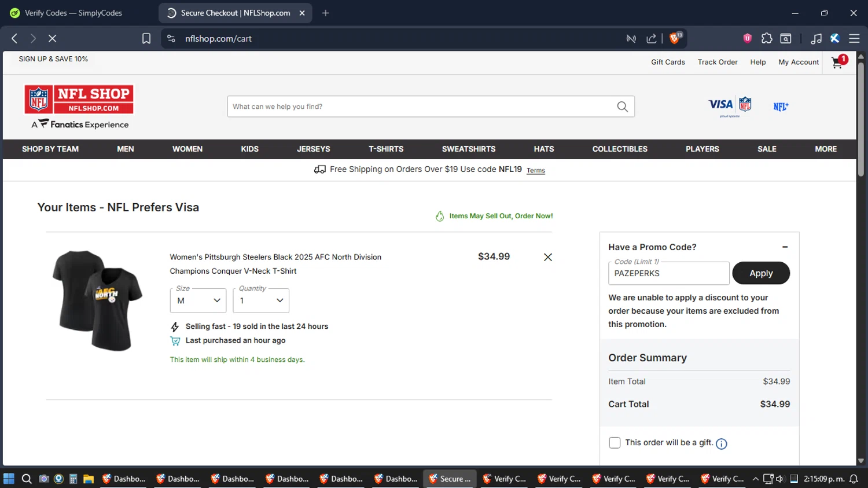Viewport: 868px width, 488px height.
Task: Open the music note playlist icon
Action: pyautogui.click(x=816, y=38)
